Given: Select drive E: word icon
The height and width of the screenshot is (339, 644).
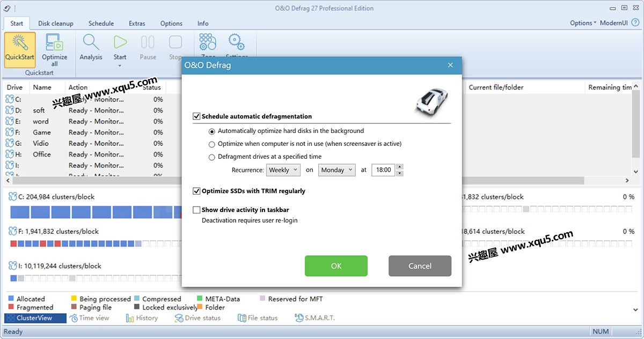Looking at the screenshot, I should [10, 121].
